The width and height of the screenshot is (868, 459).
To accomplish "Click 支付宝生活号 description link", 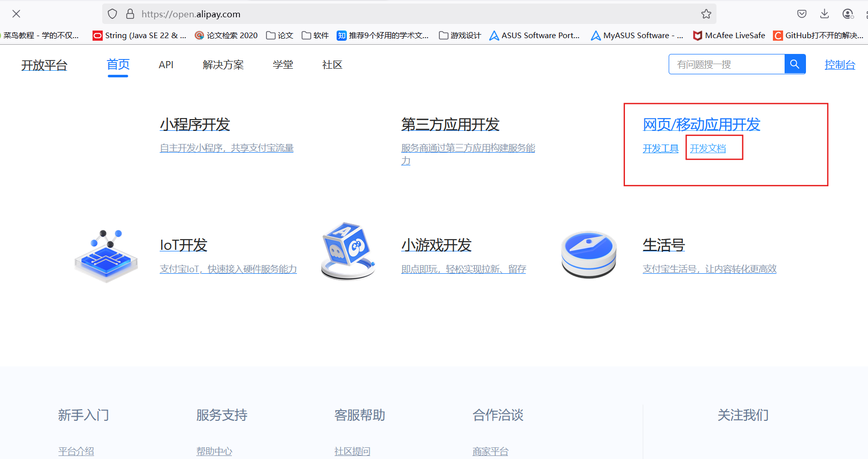I will pos(709,269).
